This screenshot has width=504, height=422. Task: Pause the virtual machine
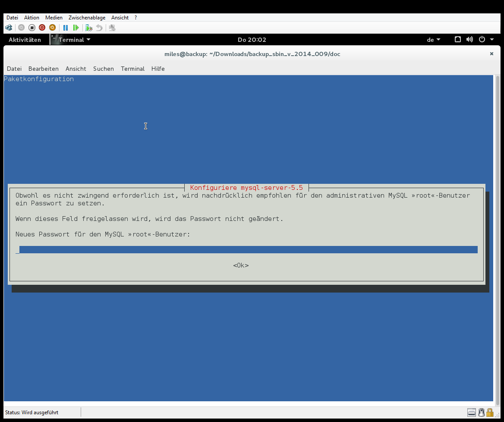click(x=66, y=28)
